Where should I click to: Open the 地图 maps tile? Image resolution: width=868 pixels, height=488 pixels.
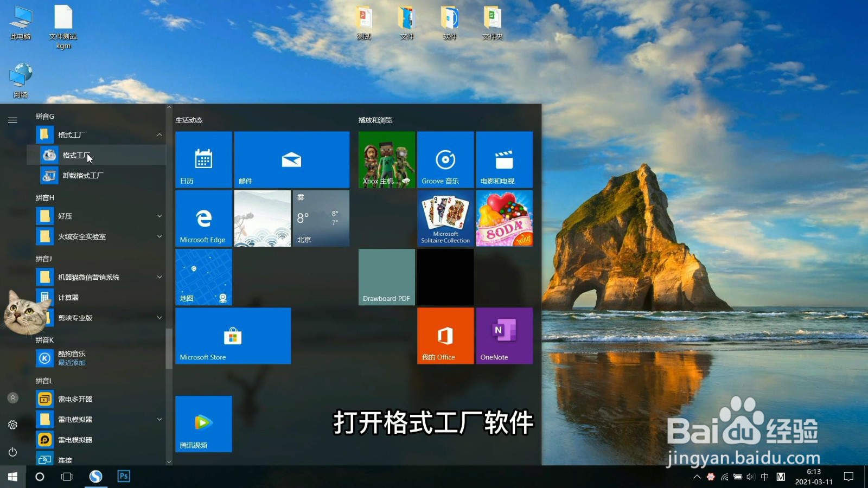tap(203, 277)
